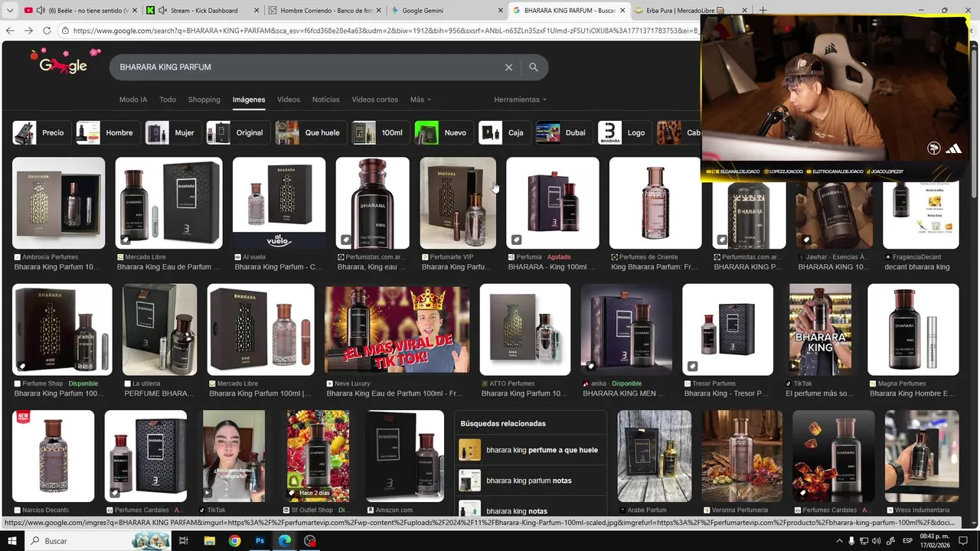Open a new browser tab with plus icon
The width and height of the screenshot is (980, 551).
coord(763,11)
